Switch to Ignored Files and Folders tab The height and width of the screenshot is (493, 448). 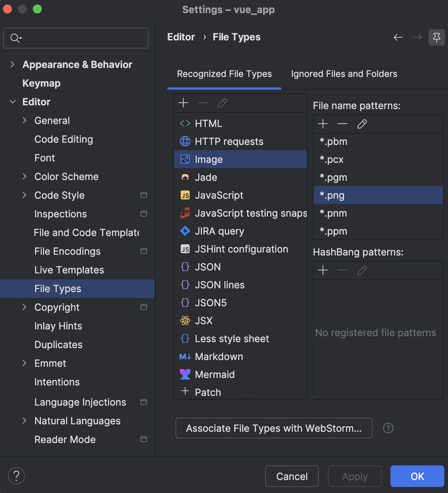(344, 74)
